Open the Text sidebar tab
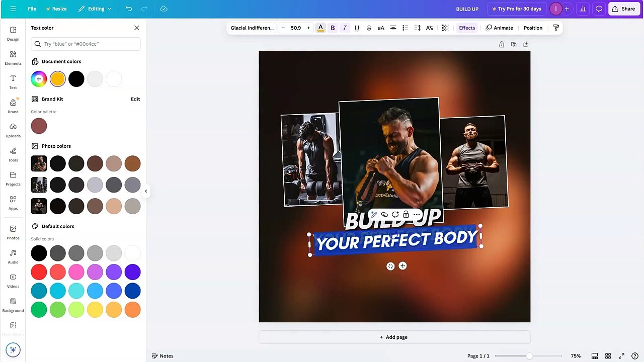 (x=13, y=82)
